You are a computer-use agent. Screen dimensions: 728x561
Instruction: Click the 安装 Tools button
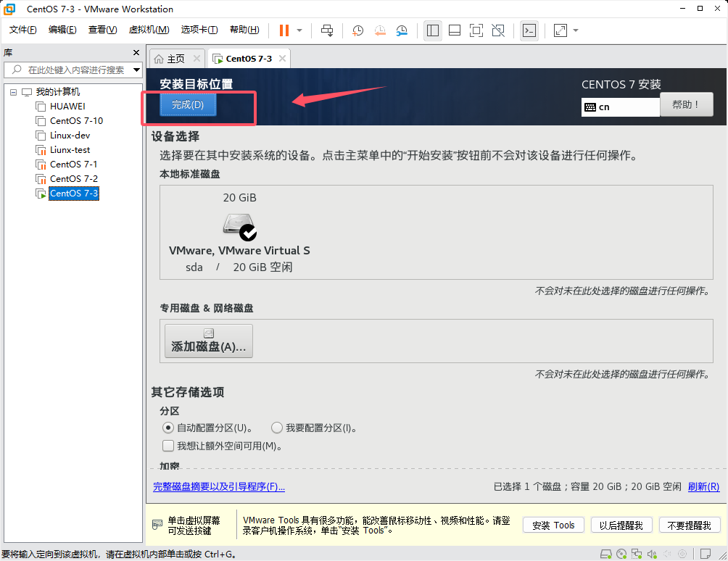click(553, 525)
